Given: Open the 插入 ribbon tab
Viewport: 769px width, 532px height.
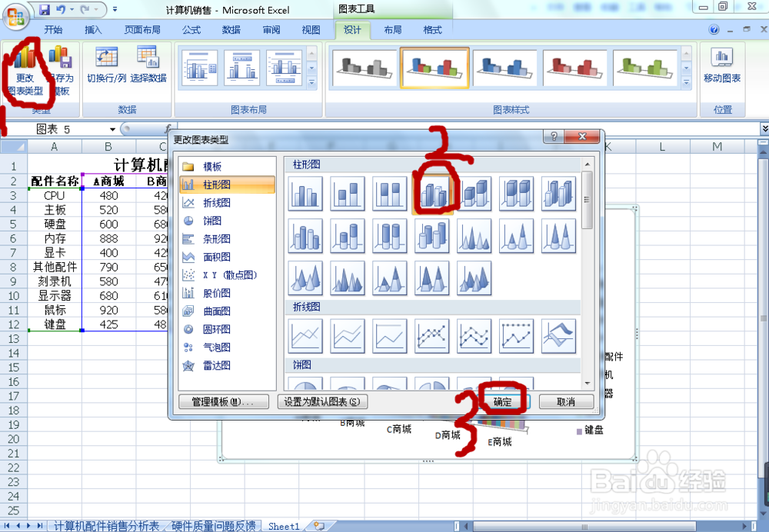Looking at the screenshot, I should [93, 30].
